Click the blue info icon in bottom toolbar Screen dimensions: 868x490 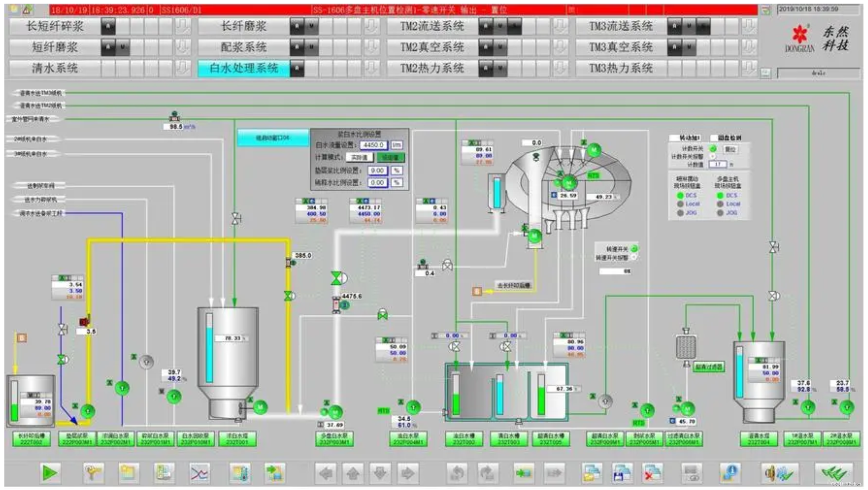[x=729, y=473]
